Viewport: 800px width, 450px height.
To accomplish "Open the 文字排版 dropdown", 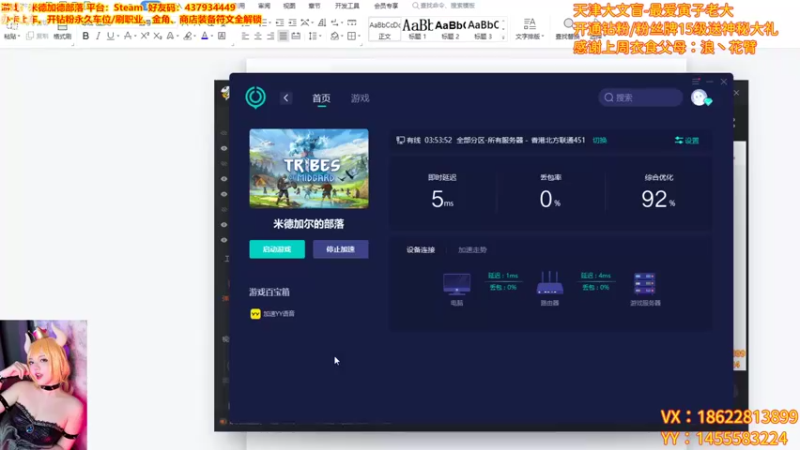I will click(x=530, y=30).
